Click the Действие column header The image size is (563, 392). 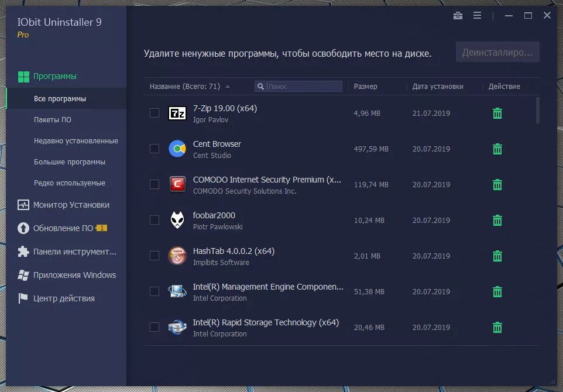tap(504, 87)
